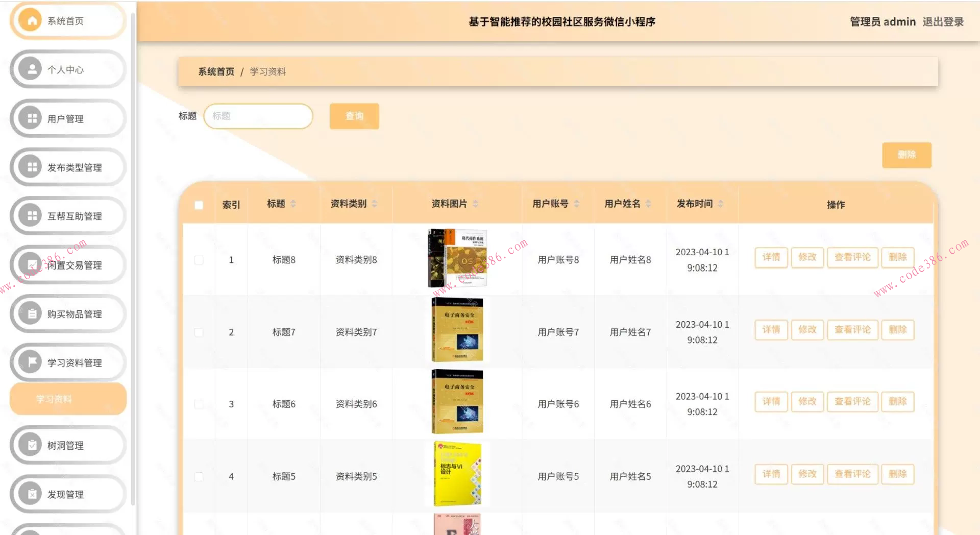The height and width of the screenshot is (535, 980).
Task: Click the 标题 search input field
Action: click(258, 116)
